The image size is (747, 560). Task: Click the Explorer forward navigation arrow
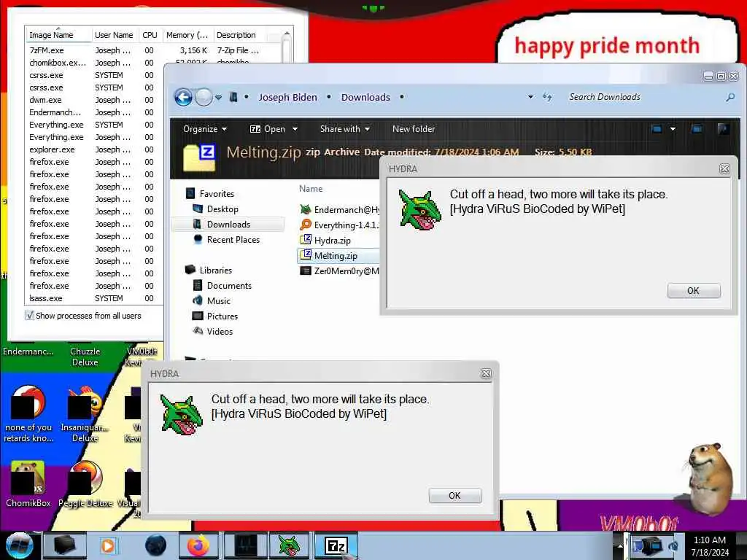tap(204, 97)
